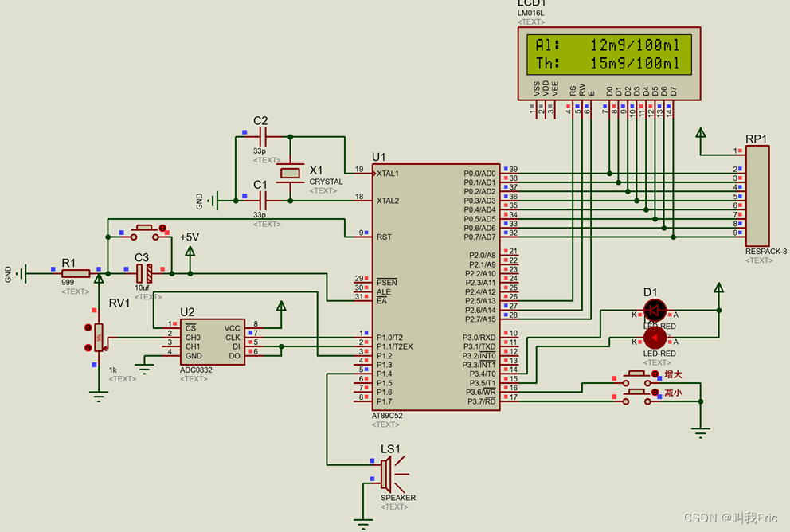Select the power arrow at RP1 pin 1
The width and height of the screenshot is (790, 532).
pos(701,133)
